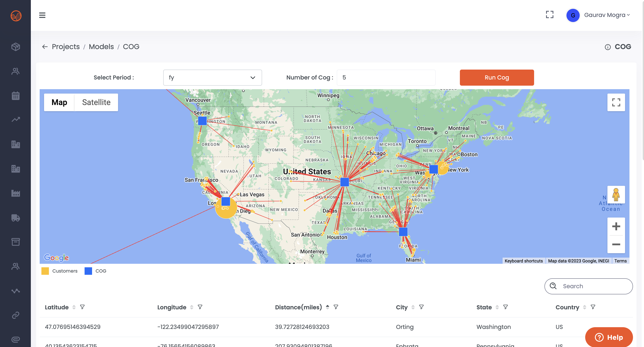Expand the Select Period dropdown
The width and height of the screenshot is (644, 347).
[x=212, y=78]
